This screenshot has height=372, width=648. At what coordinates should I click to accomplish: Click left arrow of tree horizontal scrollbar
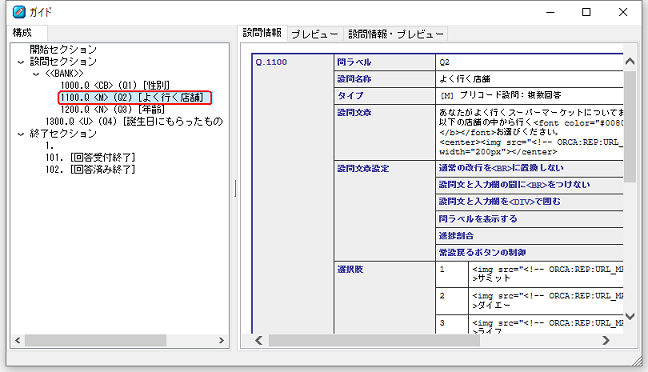point(18,340)
